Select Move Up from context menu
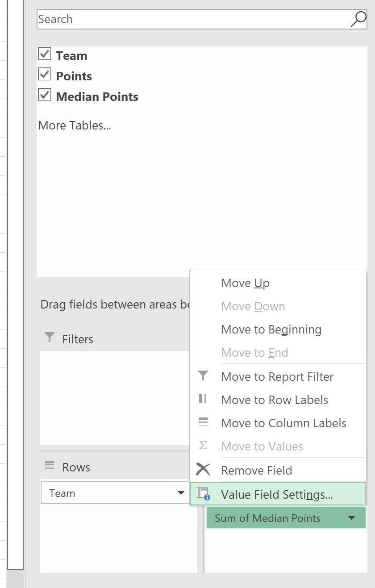The width and height of the screenshot is (375, 588). (245, 283)
